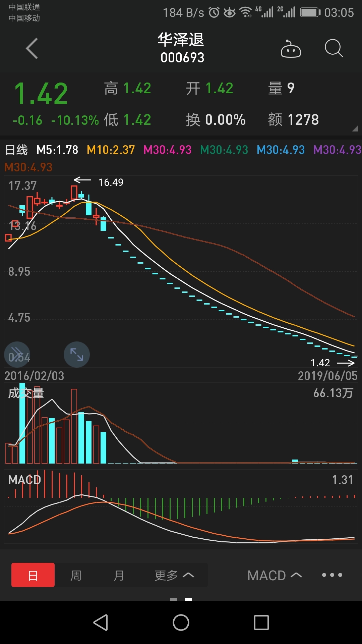Select the 日 daily chart tab
This screenshot has width=362, height=644.
coord(33,575)
